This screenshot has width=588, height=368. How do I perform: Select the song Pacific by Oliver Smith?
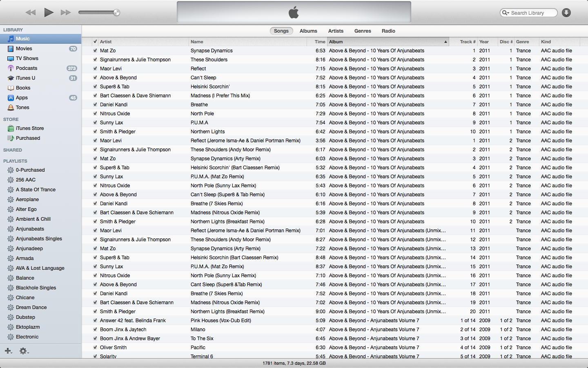tap(335, 348)
